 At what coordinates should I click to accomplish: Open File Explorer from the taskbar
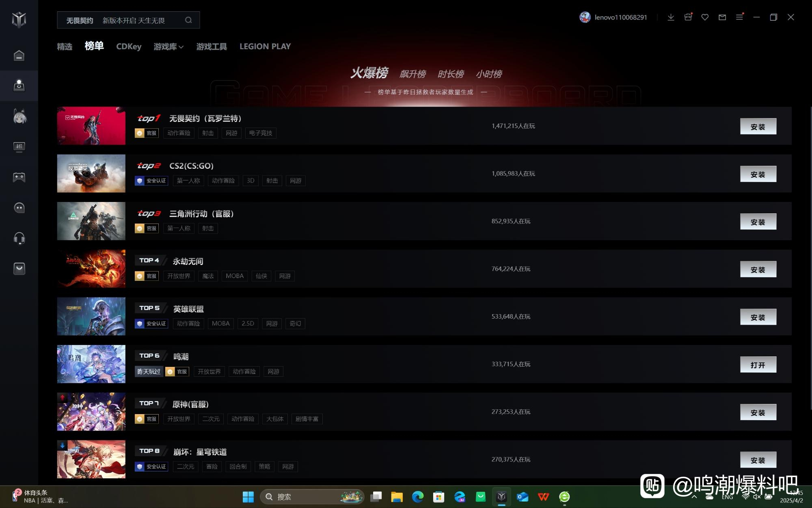397,497
